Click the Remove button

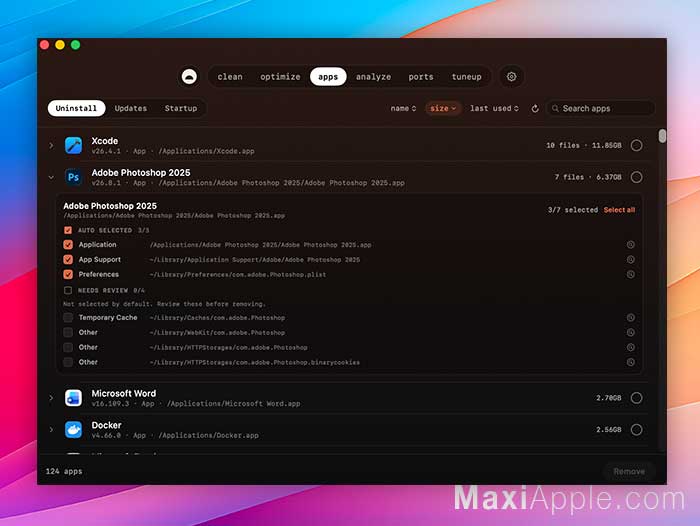pyautogui.click(x=629, y=472)
